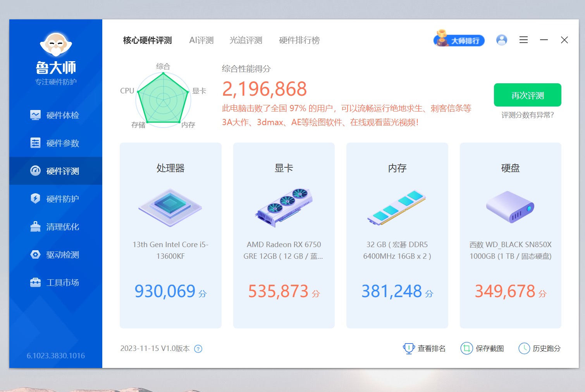Open 硬件体检 in the sidebar

coord(56,115)
